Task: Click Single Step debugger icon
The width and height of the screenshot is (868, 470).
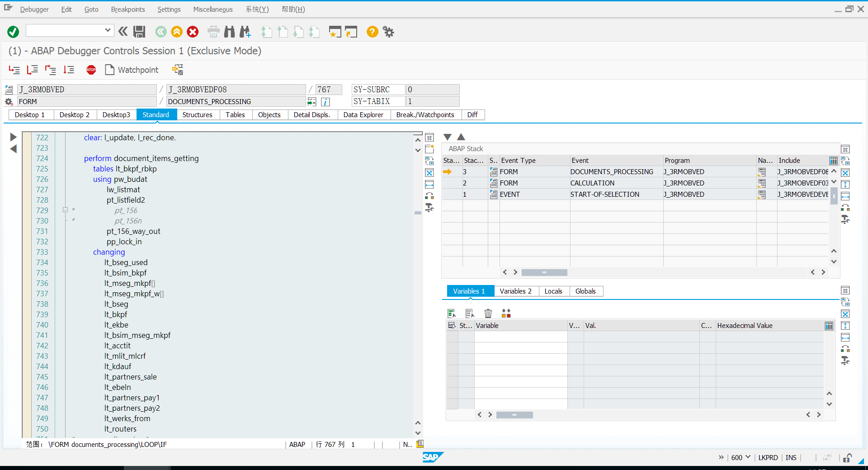Action: click(x=14, y=70)
